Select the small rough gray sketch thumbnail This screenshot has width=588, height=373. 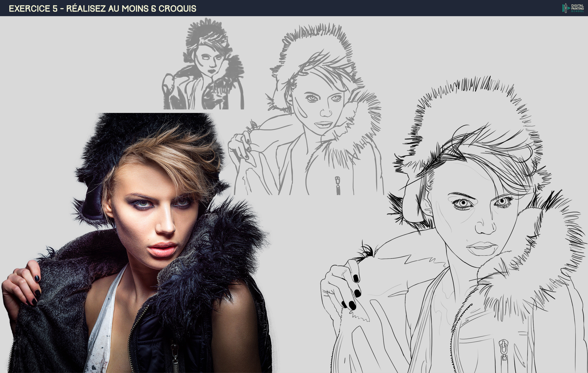[x=203, y=64]
